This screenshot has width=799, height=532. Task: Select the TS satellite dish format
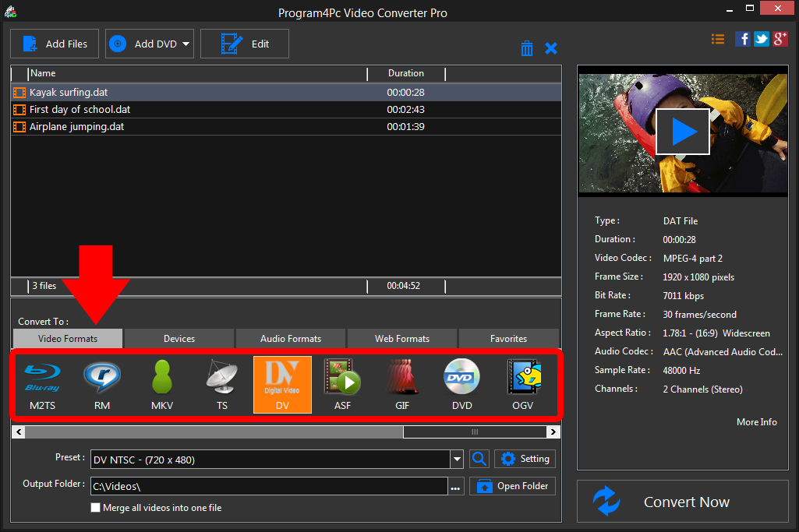(x=222, y=385)
